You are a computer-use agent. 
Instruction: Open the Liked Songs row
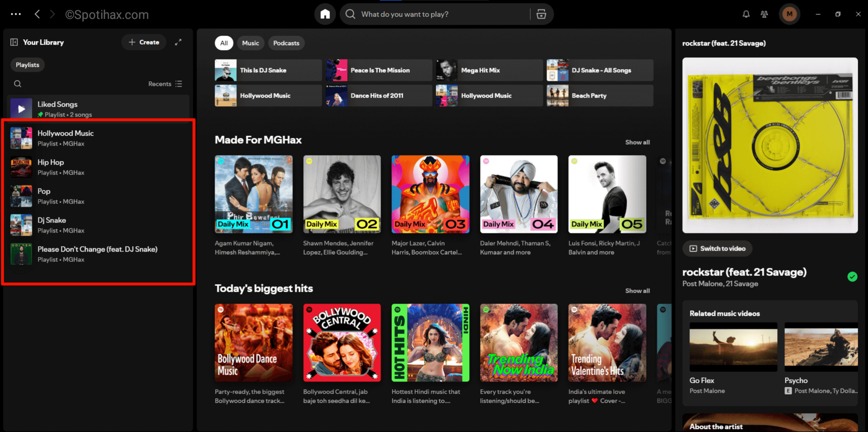[x=98, y=109]
